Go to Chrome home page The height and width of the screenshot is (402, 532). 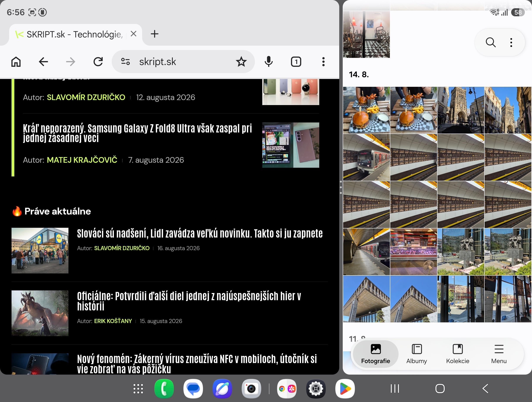click(x=16, y=62)
